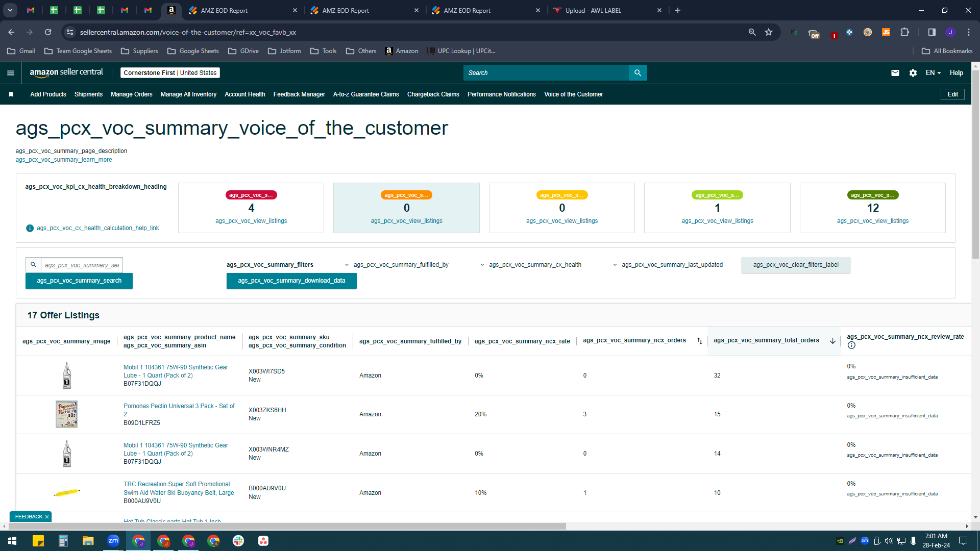This screenshot has height=551, width=980.
Task: Click the Pomonas Pectin product thumbnail
Action: tap(66, 414)
